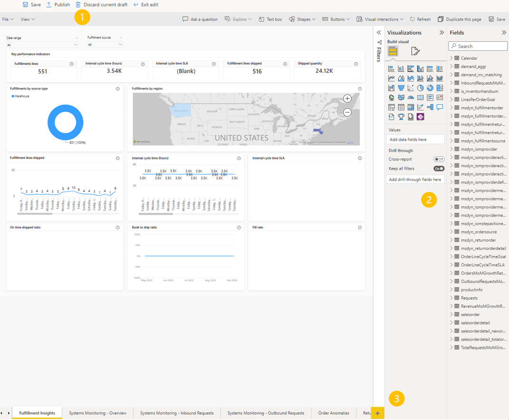Toggle Cross-report drill through off
The height and width of the screenshot is (420, 509).
(x=439, y=158)
